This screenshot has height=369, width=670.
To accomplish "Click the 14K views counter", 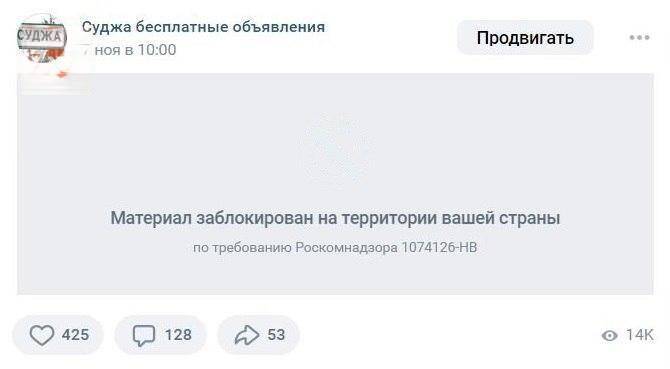I will pyautogui.click(x=640, y=335).
